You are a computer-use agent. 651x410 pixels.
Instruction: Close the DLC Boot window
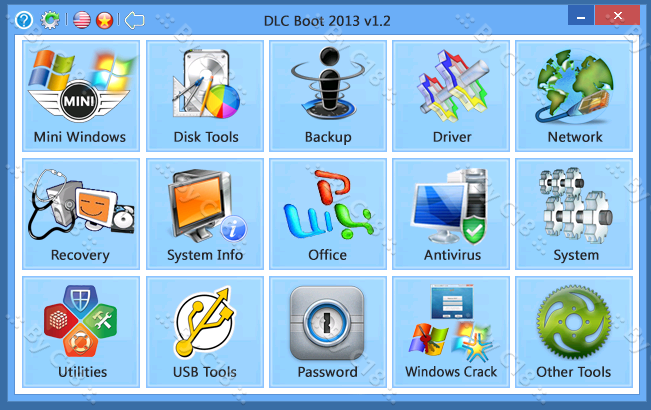617,16
